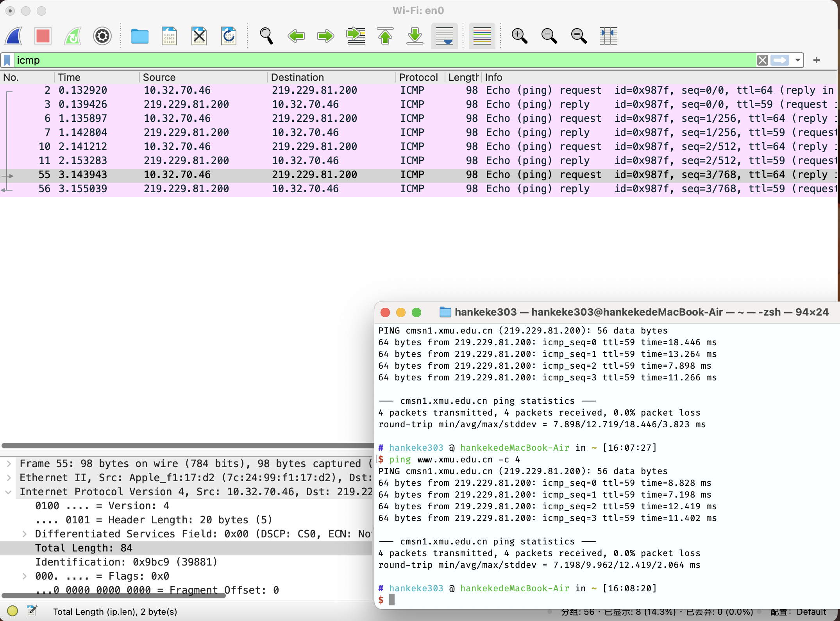The image size is (840, 621).
Task: Select packet 7 at time 1.142804
Action: (x=418, y=132)
